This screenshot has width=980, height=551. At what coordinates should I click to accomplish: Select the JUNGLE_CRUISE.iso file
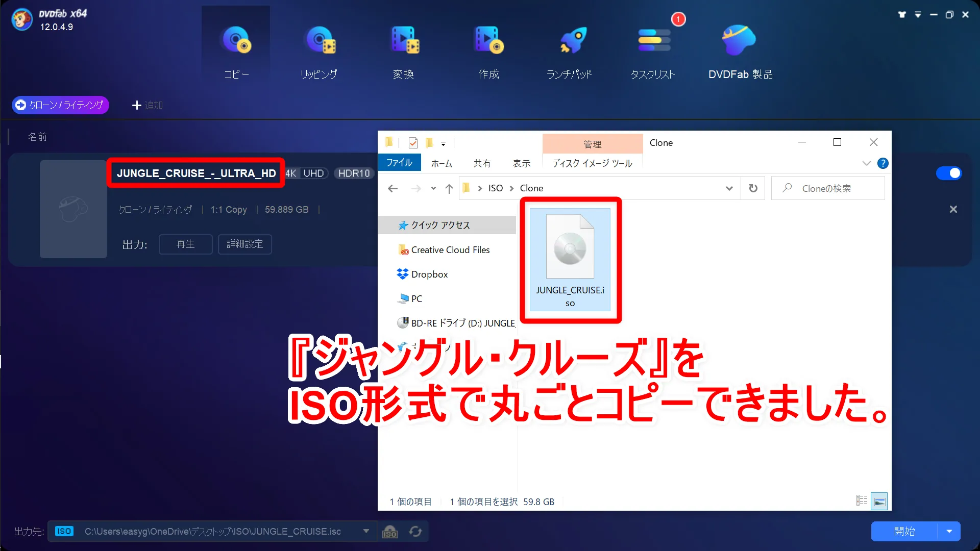click(570, 260)
